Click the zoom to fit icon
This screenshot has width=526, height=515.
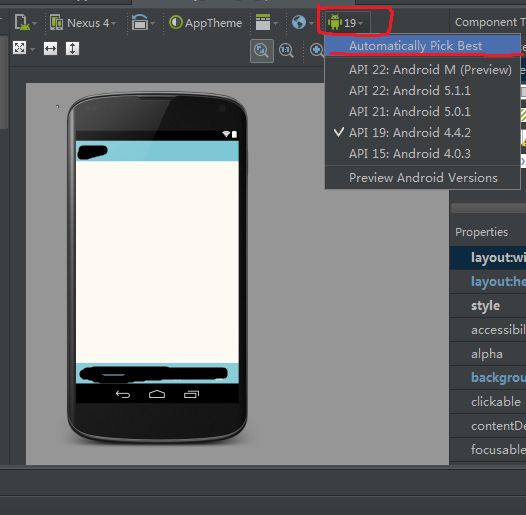[262, 51]
